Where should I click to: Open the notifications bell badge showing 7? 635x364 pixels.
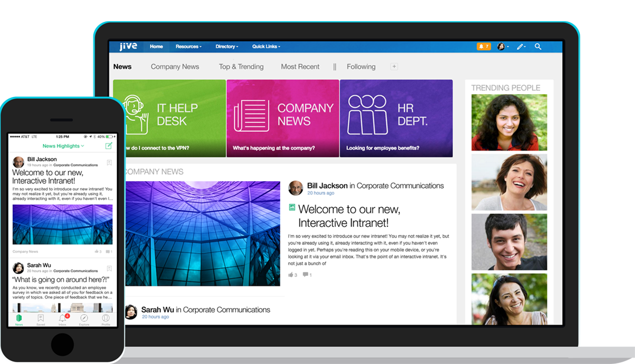(x=483, y=46)
